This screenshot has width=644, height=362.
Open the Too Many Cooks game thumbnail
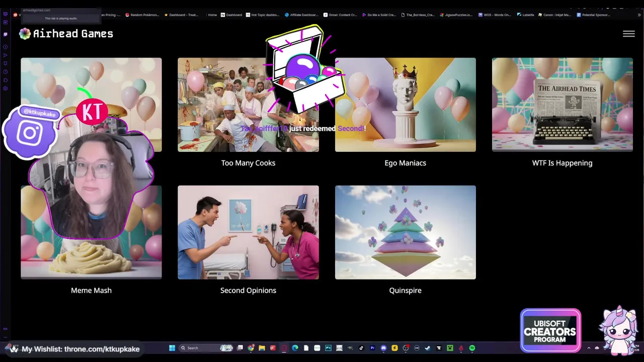(248, 105)
